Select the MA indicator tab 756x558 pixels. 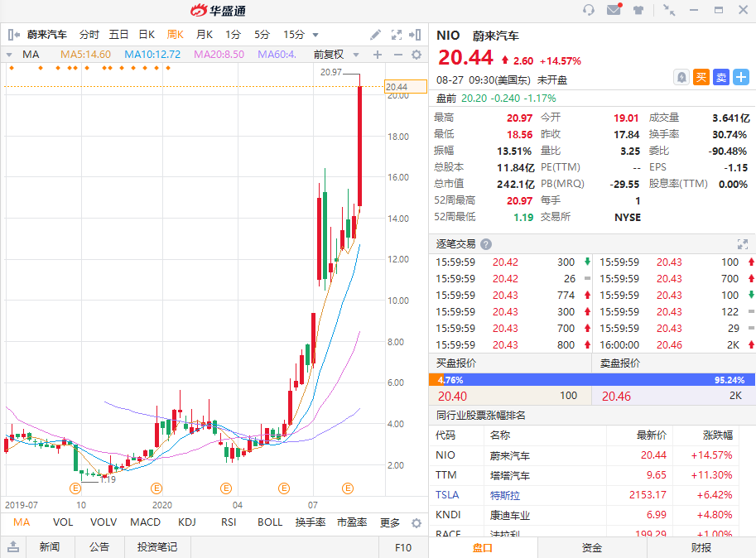(22, 522)
